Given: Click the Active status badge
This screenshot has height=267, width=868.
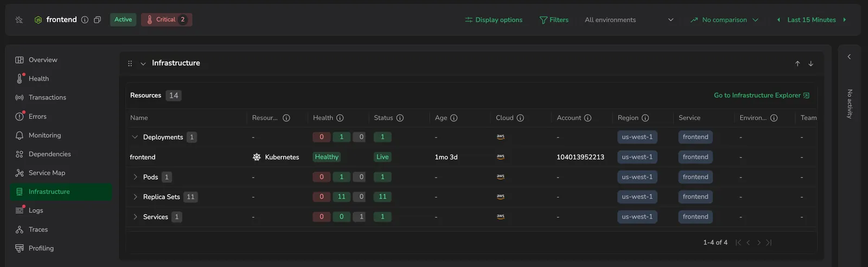Looking at the screenshot, I should point(123,20).
